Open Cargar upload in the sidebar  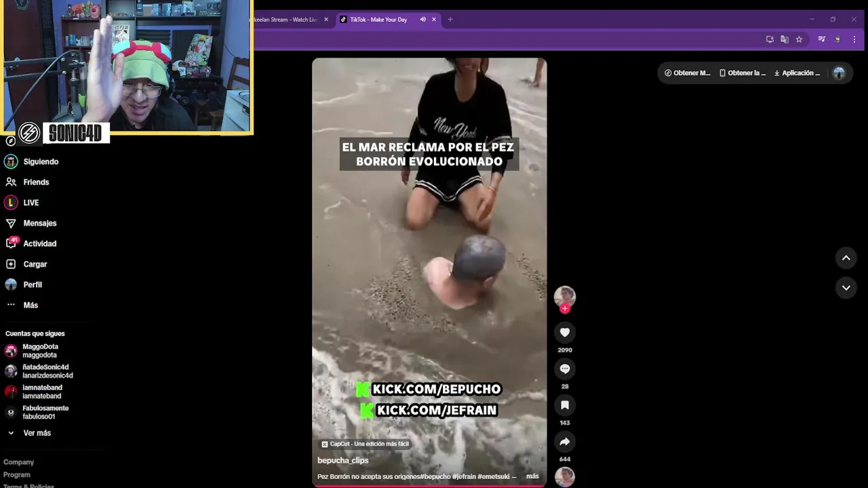pyautogui.click(x=35, y=264)
